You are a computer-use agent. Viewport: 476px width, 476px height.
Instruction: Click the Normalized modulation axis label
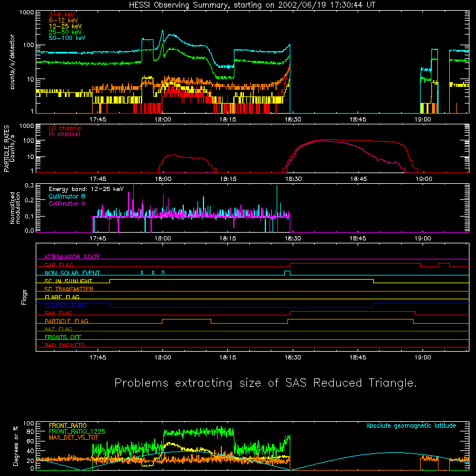tap(15, 208)
